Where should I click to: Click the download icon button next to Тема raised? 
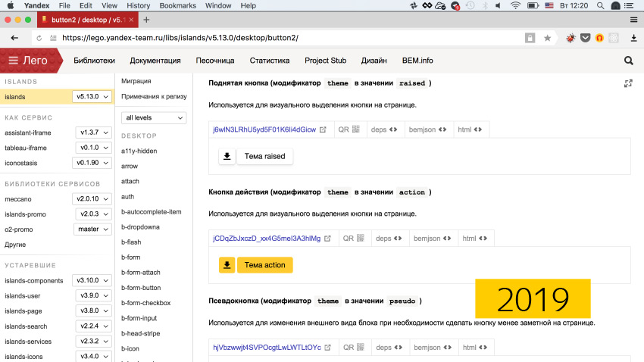227,156
